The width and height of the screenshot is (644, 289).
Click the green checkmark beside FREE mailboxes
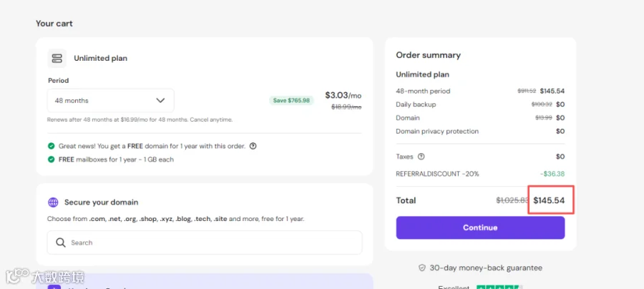[52, 160]
